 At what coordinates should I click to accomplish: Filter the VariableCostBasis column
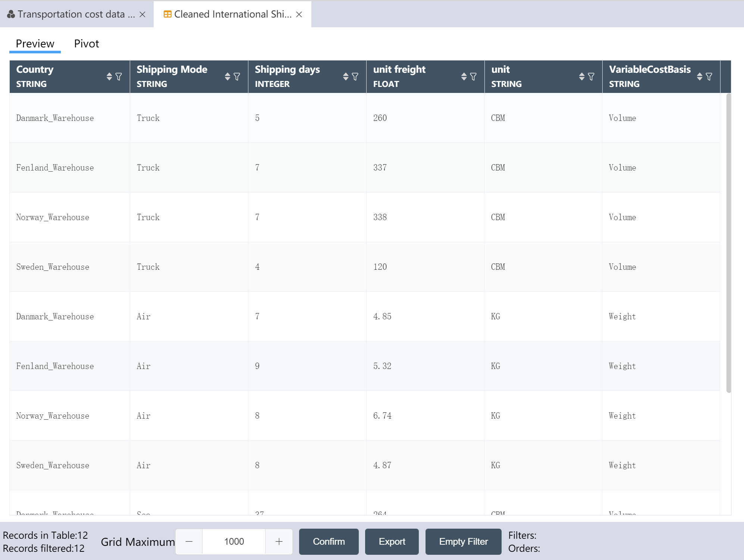tap(709, 76)
